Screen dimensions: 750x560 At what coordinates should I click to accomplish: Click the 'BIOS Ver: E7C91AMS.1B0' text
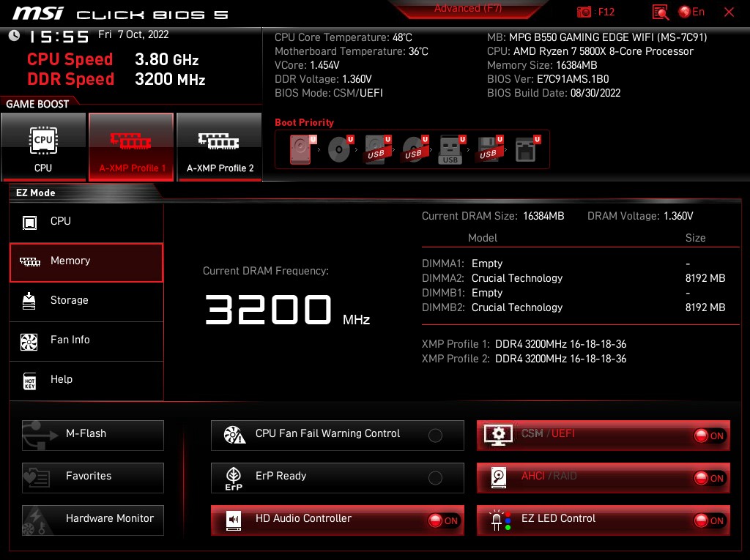coord(548,79)
